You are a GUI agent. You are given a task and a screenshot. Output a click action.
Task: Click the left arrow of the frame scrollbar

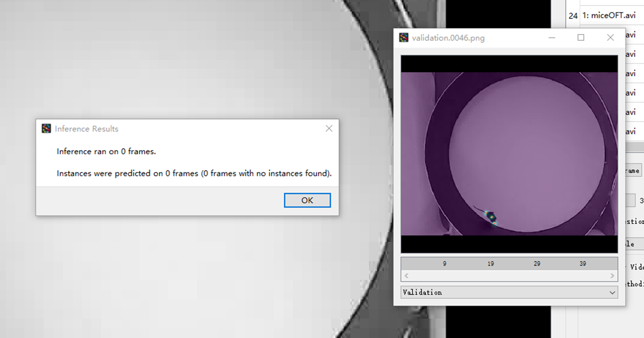click(x=406, y=275)
